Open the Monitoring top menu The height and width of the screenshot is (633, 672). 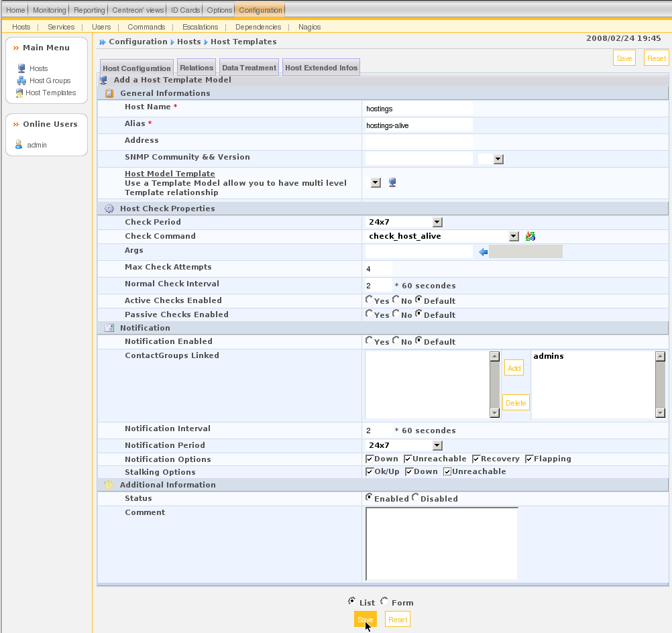pyautogui.click(x=50, y=10)
